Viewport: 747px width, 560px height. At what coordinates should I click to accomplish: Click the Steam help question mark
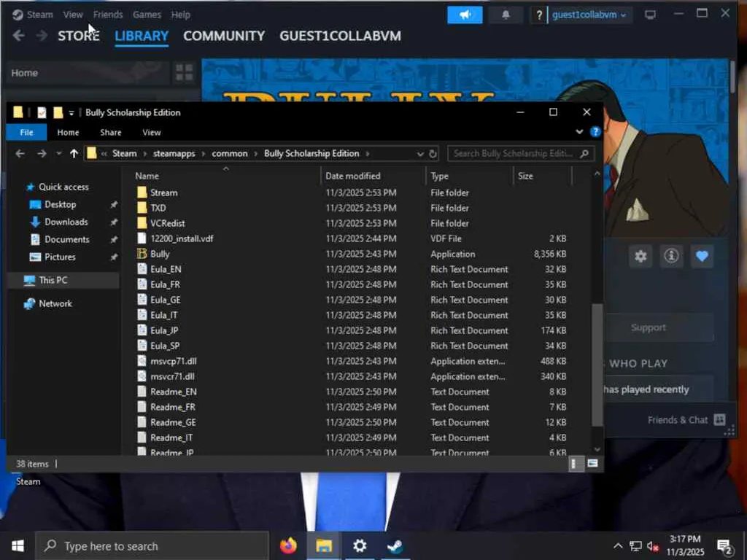(539, 15)
